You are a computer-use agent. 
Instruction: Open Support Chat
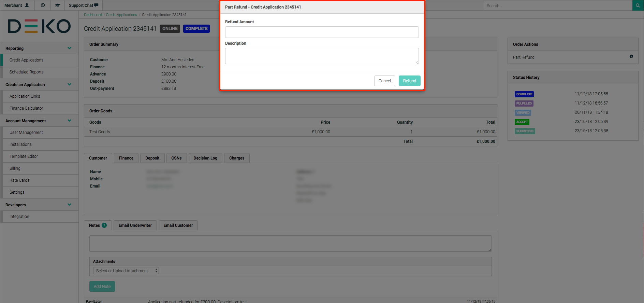coord(84,5)
